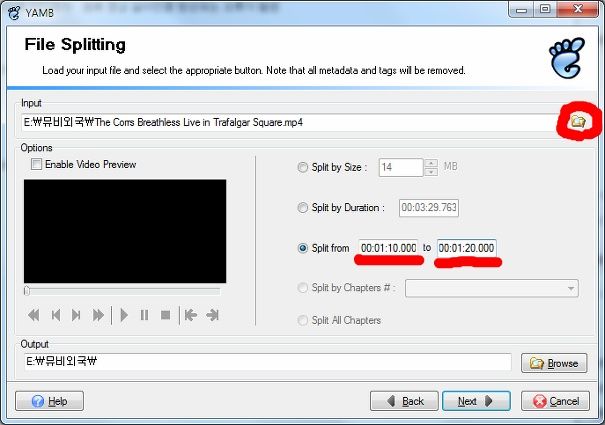Increase split size with up stepper arrow
The width and height of the screenshot is (605, 425).
click(431, 163)
